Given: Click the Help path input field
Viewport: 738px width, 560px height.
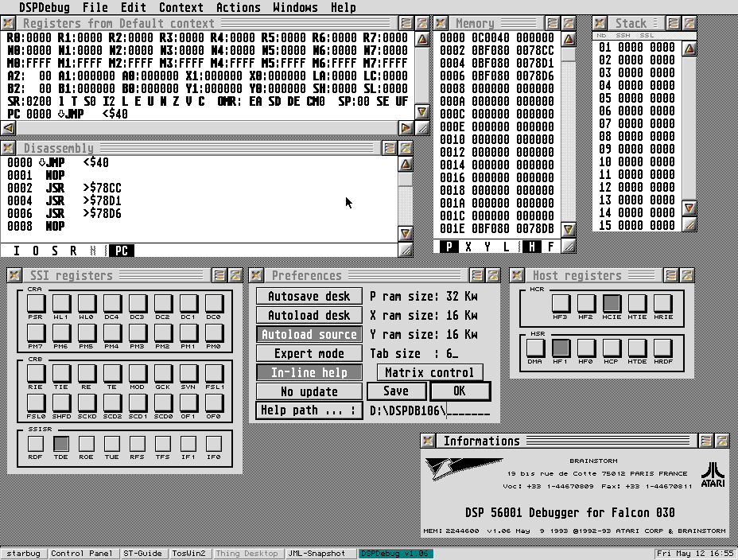Looking at the screenshot, I should [429, 410].
